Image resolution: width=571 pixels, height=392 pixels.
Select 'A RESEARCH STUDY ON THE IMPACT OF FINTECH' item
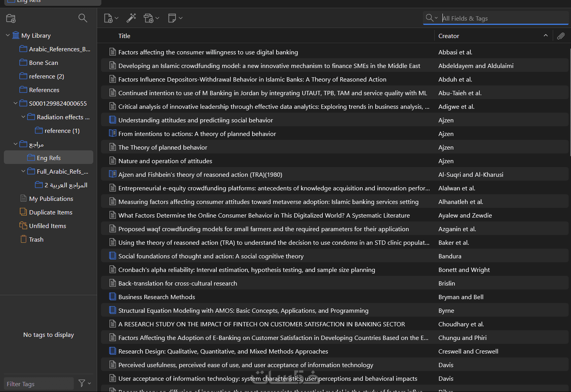click(335, 324)
